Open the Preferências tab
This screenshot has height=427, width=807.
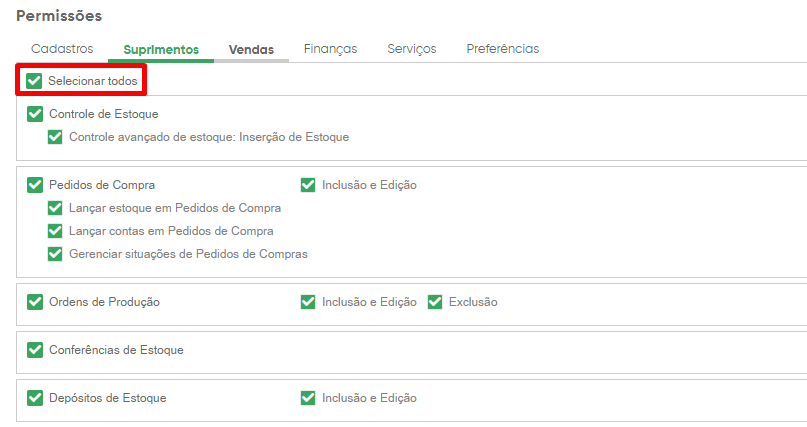pyautogui.click(x=503, y=49)
